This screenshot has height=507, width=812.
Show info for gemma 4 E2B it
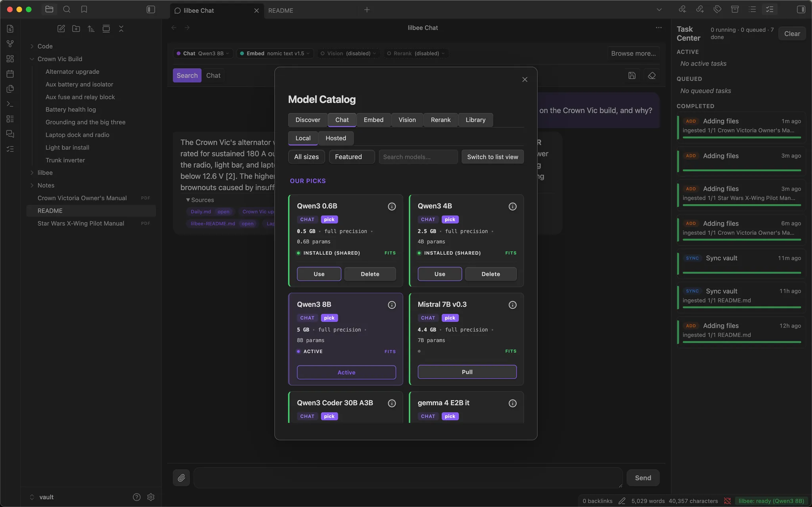pyautogui.click(x=513, y=403)
